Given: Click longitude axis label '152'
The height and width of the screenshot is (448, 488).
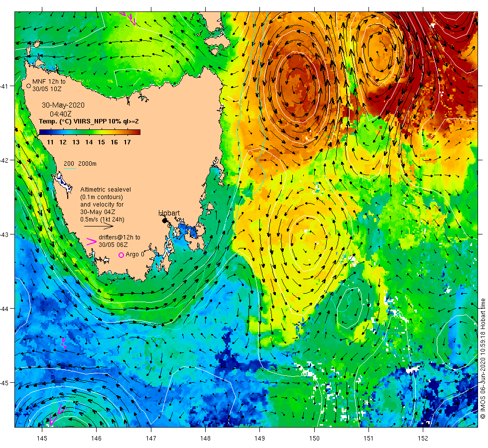Looking at the screenshot, I should pos(423,439).
